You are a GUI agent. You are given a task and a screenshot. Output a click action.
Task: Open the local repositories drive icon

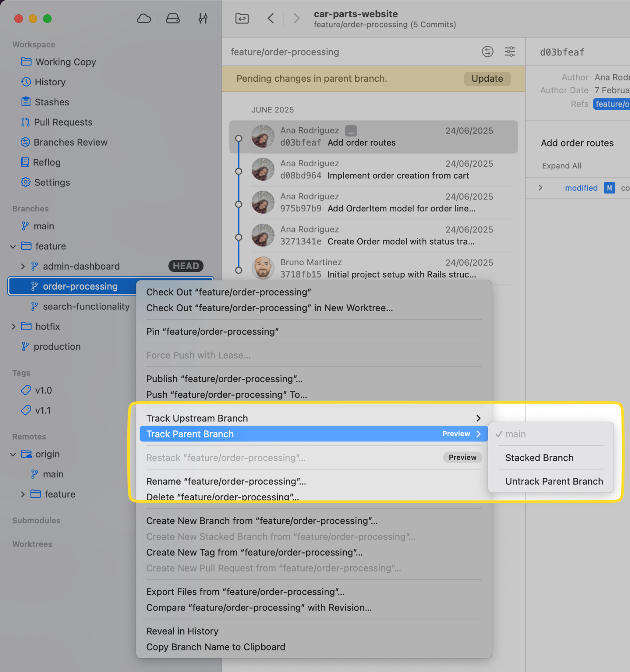(x=173, y=19)
